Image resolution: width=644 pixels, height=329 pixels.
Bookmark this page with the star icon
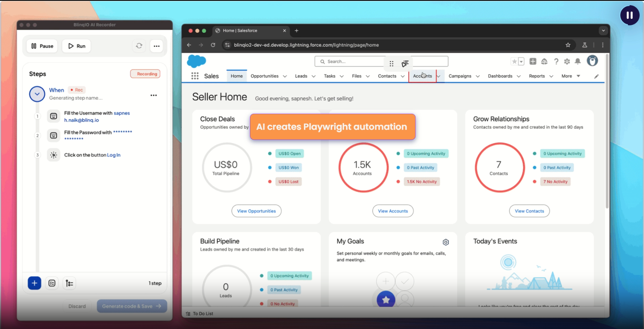568,45
